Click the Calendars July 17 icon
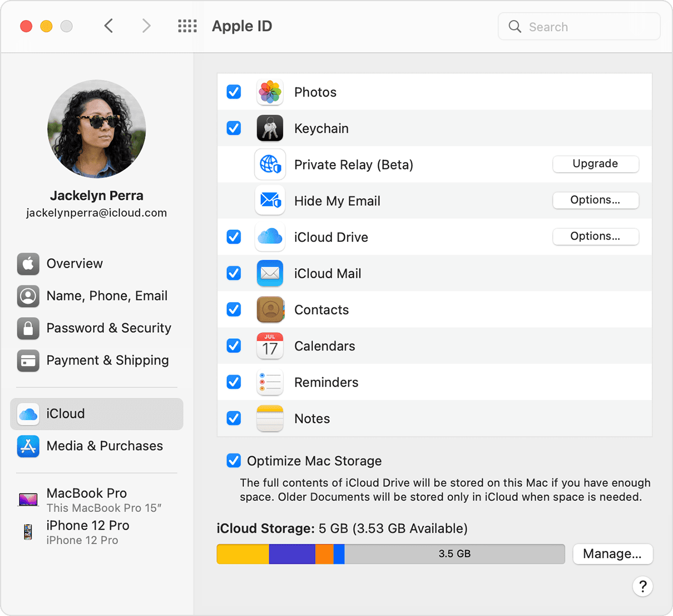The width and height of the screenshot is (673, 616). (x=270, y=346)
